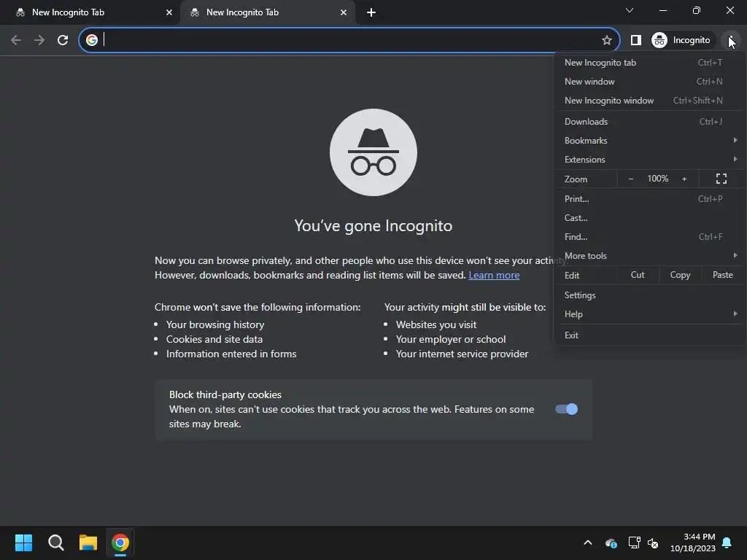747x560 pixels.
Task: Click "Cookies and site data" list item
Action: 214,339
